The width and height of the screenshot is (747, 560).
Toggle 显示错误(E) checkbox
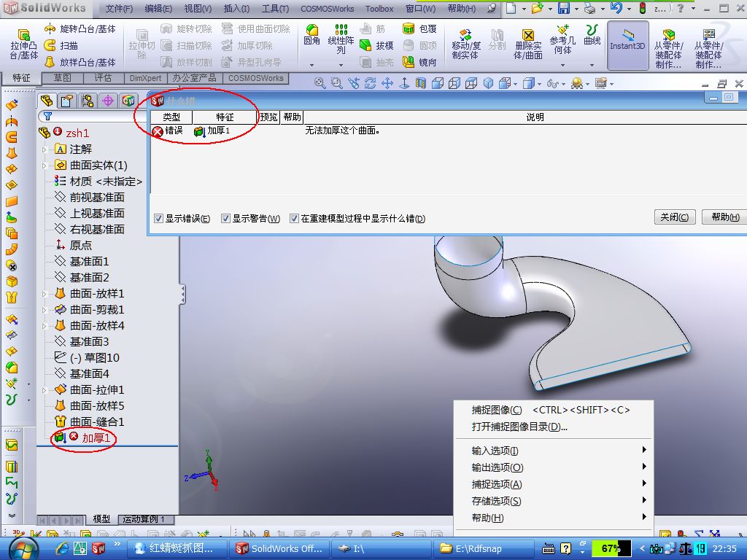[159, 219]
